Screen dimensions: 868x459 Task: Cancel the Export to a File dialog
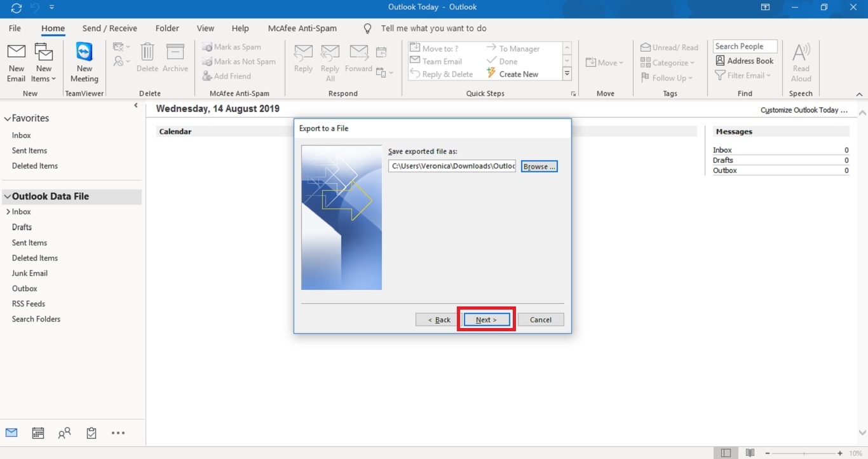click(x=541, y=320)
